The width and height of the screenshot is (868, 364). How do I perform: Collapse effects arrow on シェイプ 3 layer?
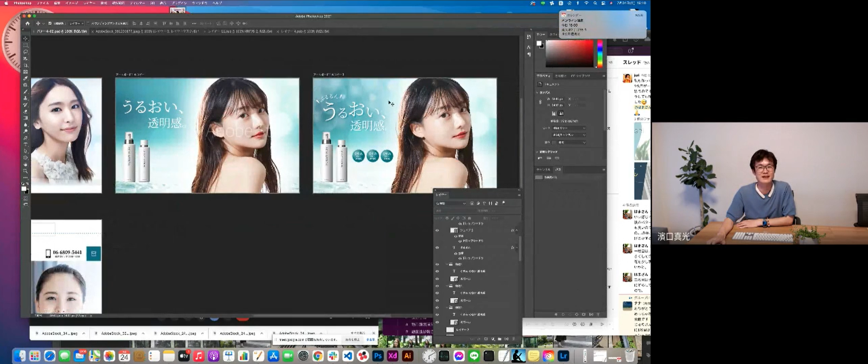(x=517, y=230)
